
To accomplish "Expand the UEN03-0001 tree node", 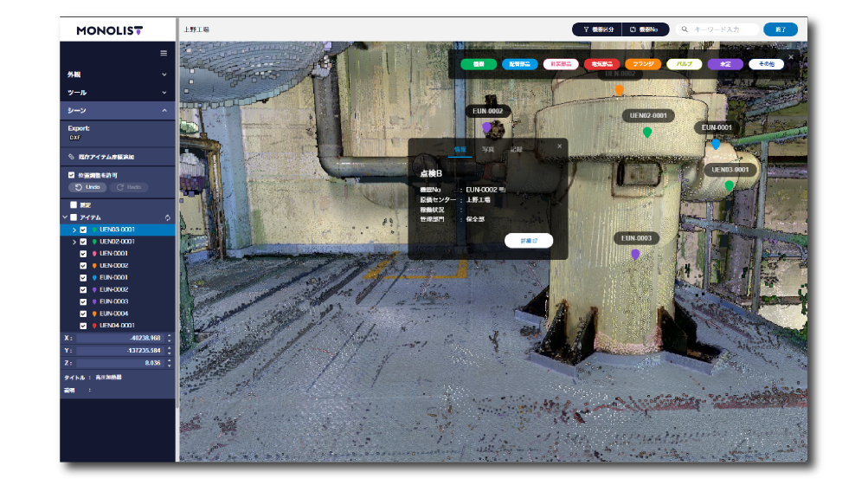I will (74, 230).
